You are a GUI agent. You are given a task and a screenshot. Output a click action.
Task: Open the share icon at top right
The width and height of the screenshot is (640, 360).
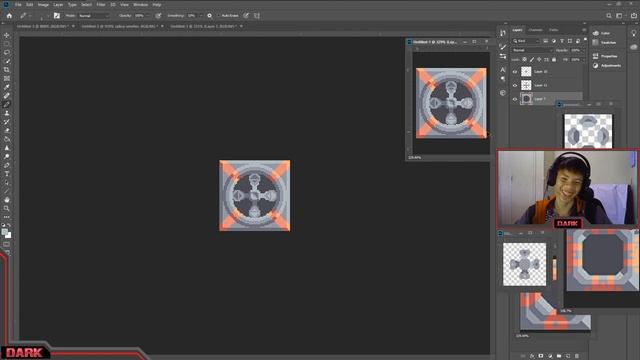coord(633,16)
